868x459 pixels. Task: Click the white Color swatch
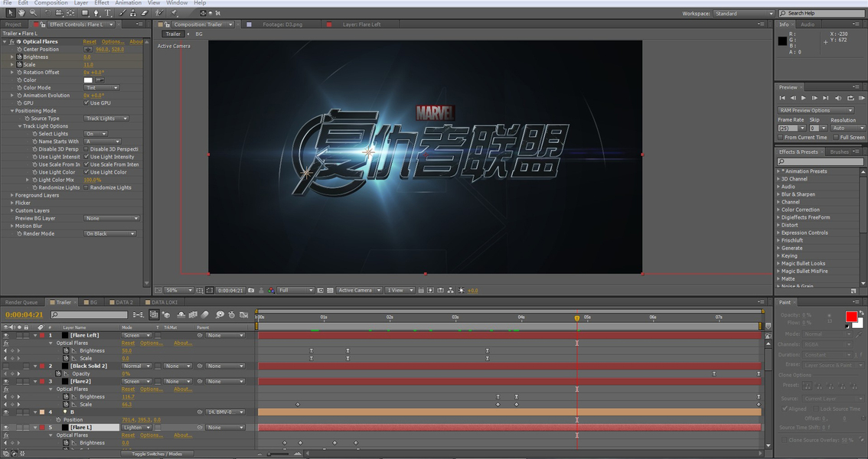click(88, 80)
